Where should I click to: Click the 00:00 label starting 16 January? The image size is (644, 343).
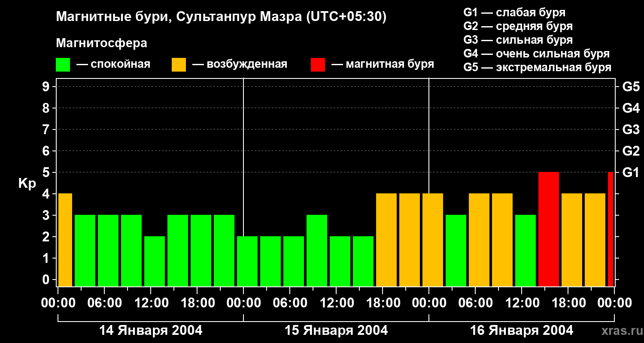[430, 303]
